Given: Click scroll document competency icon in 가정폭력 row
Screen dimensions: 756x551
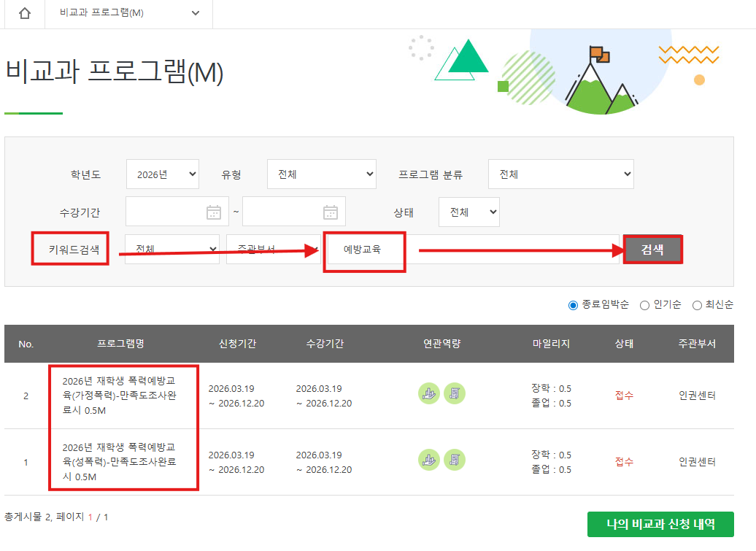Looking at the screenshot, I should (x=455, y=393).
